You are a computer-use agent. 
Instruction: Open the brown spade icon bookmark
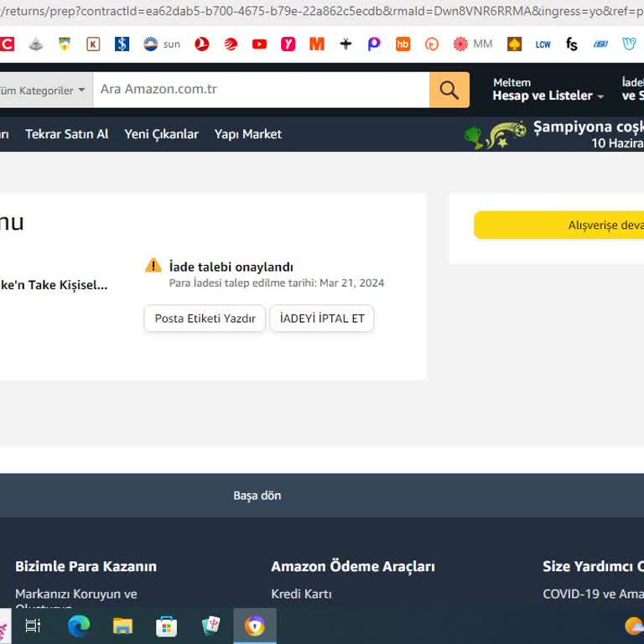[514, 44]
